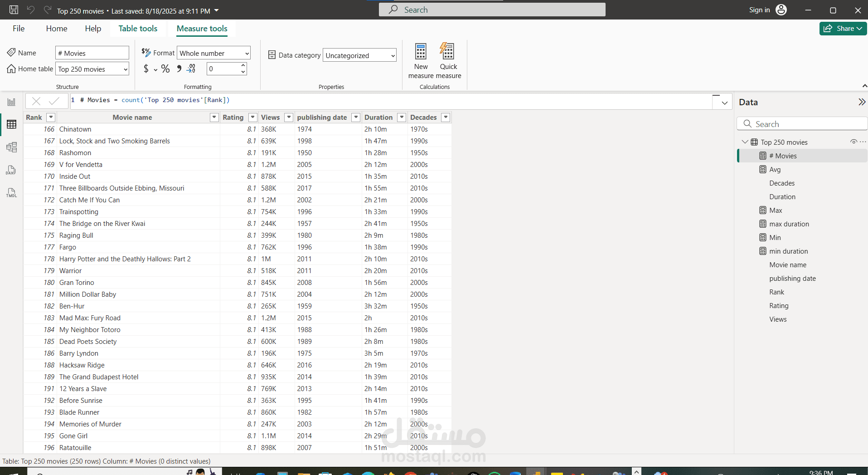
Task: Collapse the Data pane with double chevron
Action: (862, 102)
